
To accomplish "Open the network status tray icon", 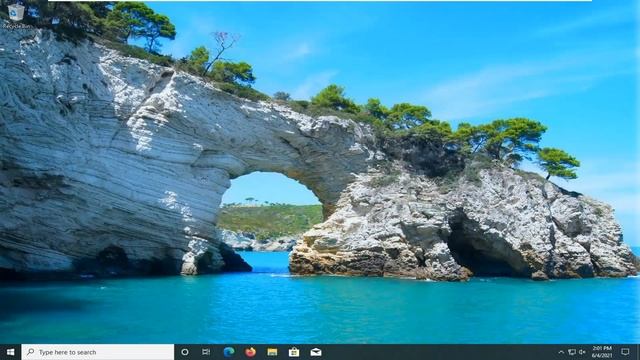I will tap(572, 352).
